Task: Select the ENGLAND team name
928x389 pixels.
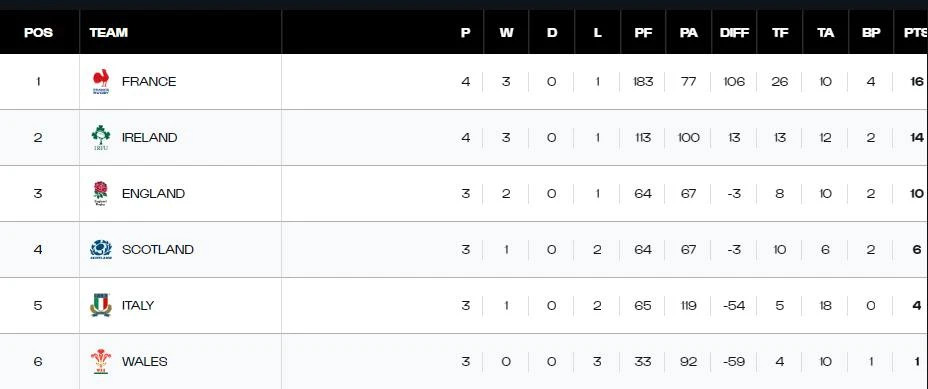Action: point(153,194)
